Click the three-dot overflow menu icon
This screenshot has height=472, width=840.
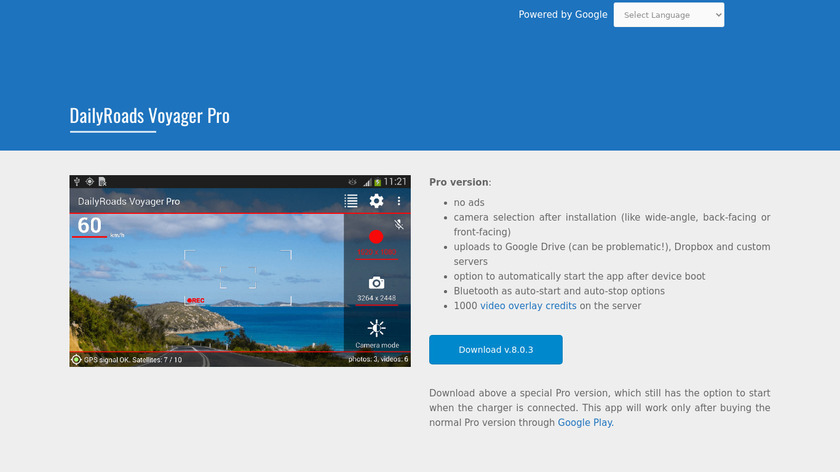[x=399, y=201]
